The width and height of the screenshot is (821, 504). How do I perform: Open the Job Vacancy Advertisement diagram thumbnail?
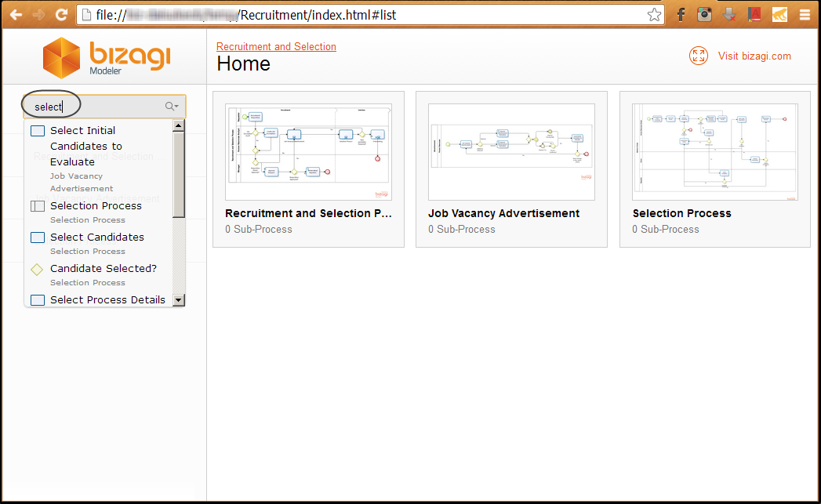pos(511,152)
